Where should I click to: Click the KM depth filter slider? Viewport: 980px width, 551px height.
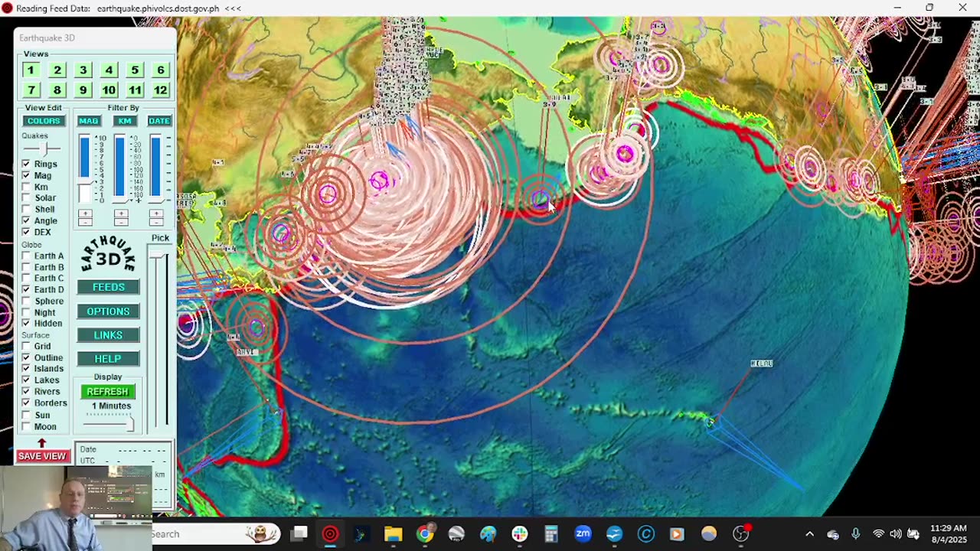119,168
